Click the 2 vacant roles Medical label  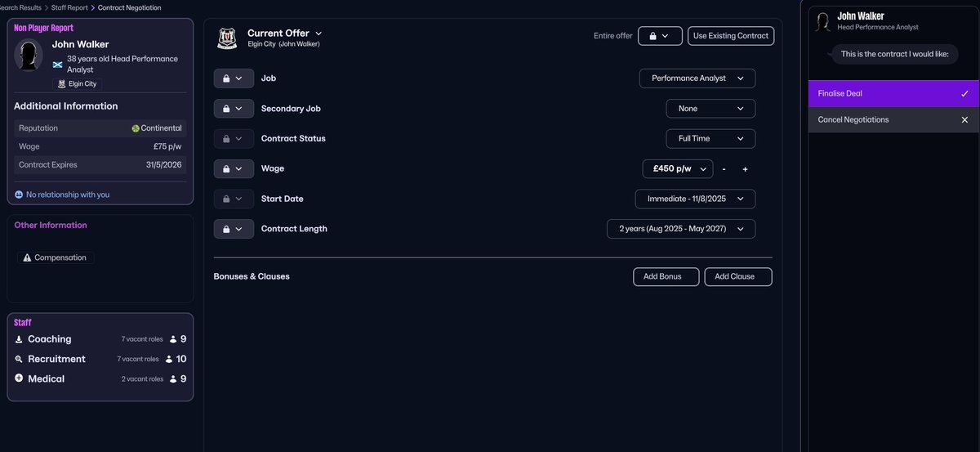(x=142, y=379)
